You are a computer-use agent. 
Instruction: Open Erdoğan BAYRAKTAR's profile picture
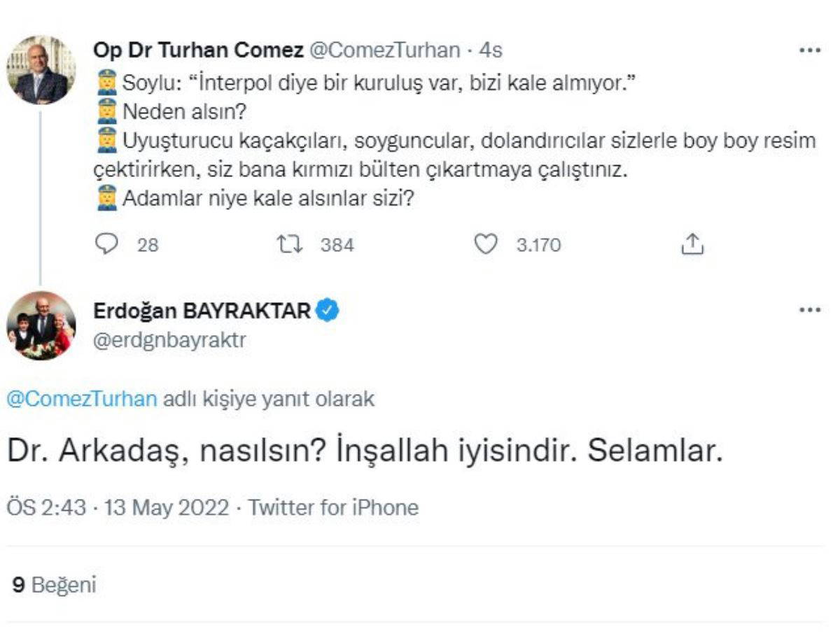click(x=41, y=325)
